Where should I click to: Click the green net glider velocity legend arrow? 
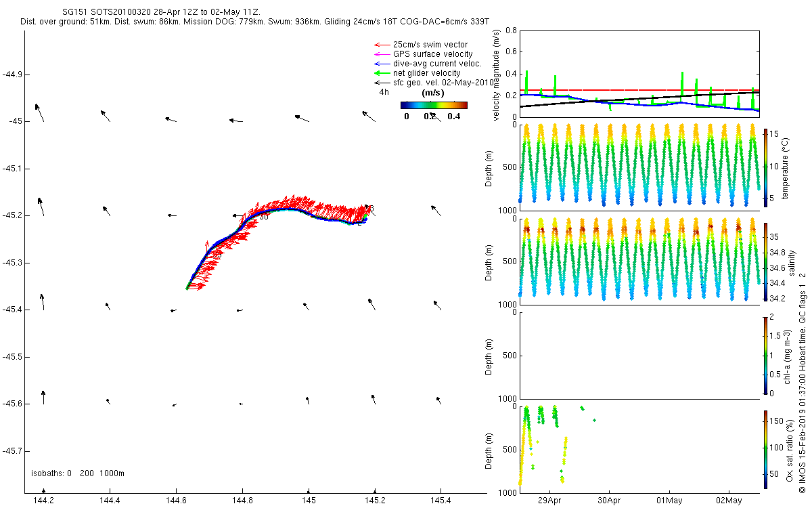point(382,73)
